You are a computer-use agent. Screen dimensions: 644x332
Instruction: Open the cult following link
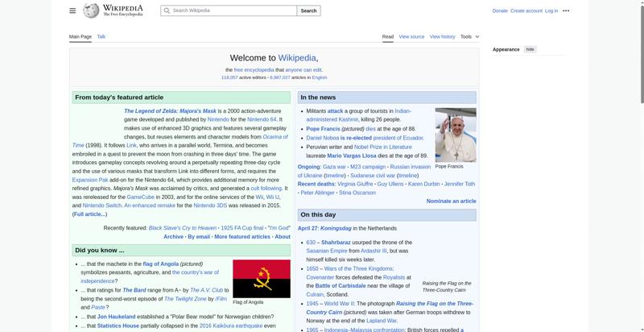point(266,189)
